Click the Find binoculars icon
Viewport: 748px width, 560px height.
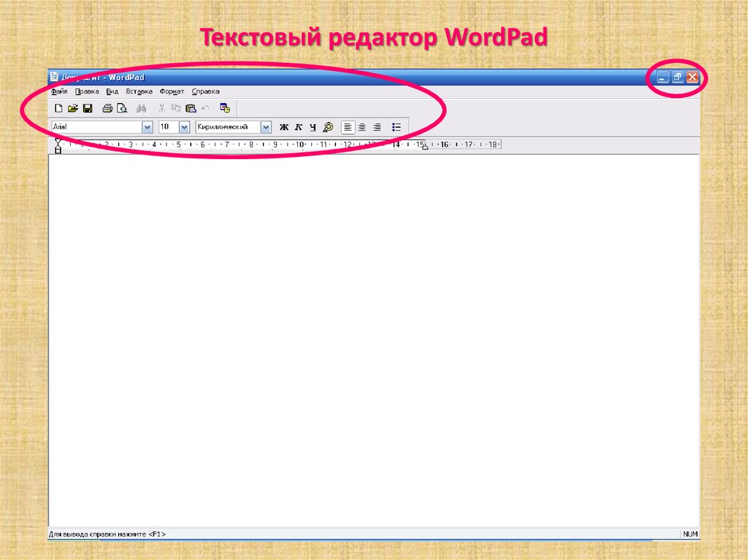pos(142,109)
